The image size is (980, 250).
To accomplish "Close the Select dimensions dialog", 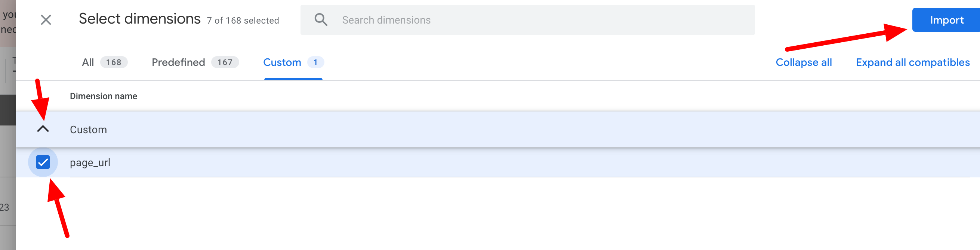I will (x=46, y=20).
